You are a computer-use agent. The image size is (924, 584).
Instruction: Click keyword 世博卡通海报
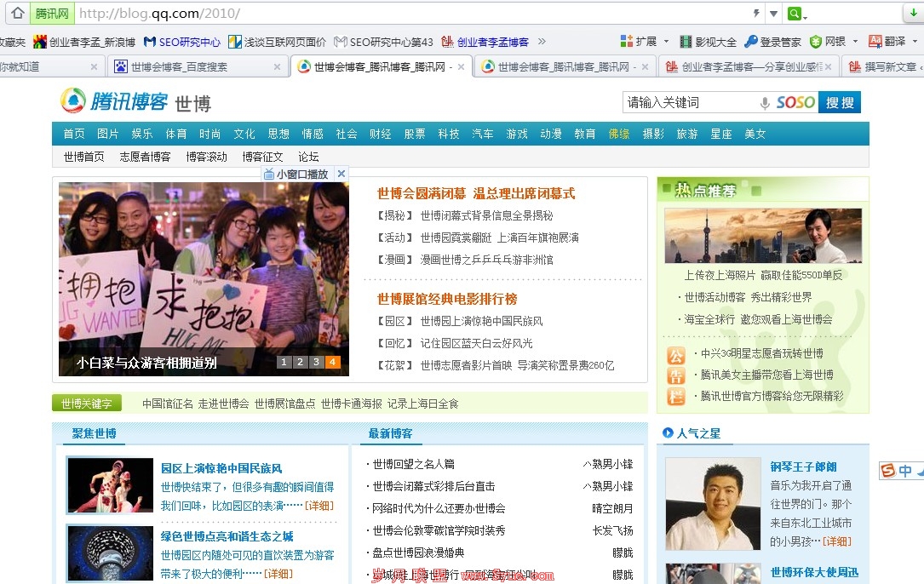click(x=351, y=404)
